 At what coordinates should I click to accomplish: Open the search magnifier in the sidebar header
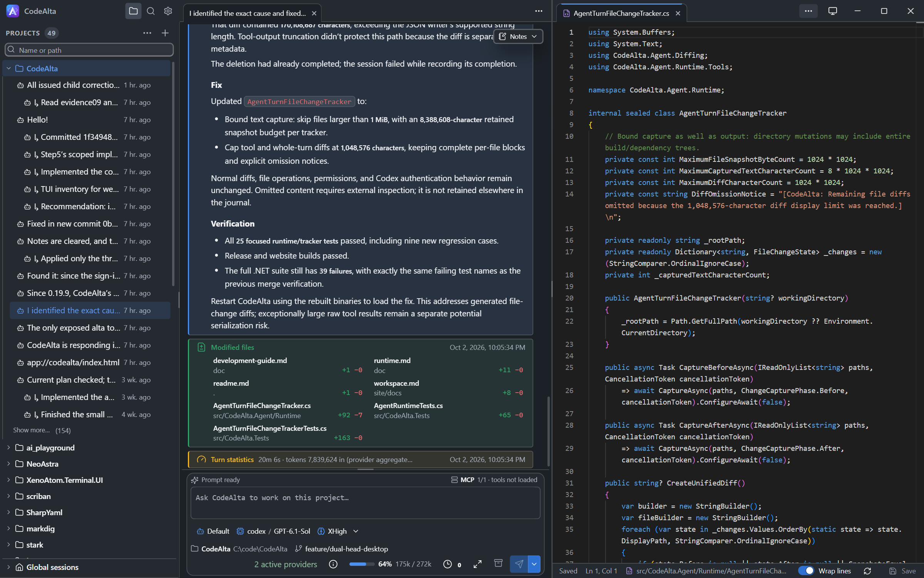click(151, 11)
